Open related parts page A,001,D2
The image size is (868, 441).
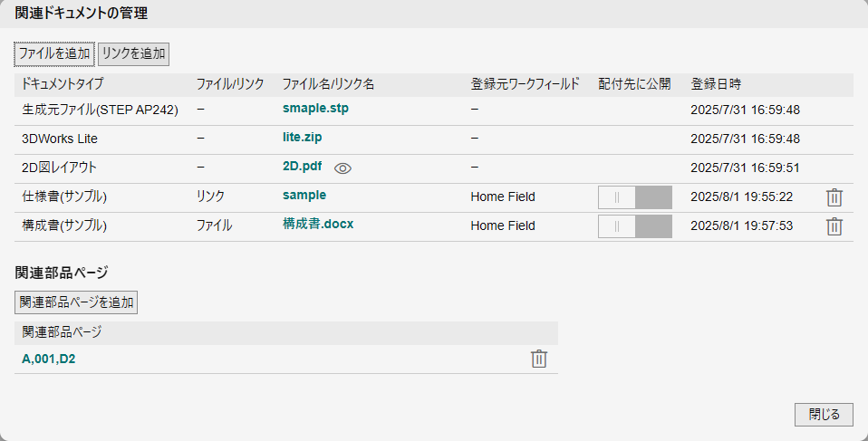[49, 359]
